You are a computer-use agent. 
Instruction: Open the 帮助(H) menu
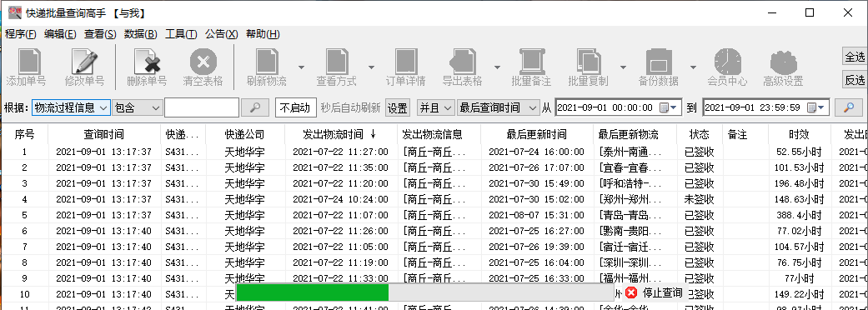pos(263,34)
